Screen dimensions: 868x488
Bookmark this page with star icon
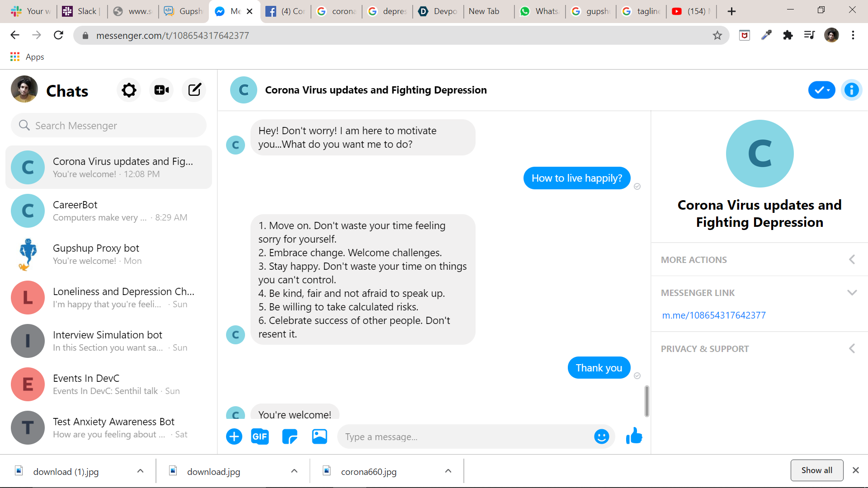(x=717, y=35)
